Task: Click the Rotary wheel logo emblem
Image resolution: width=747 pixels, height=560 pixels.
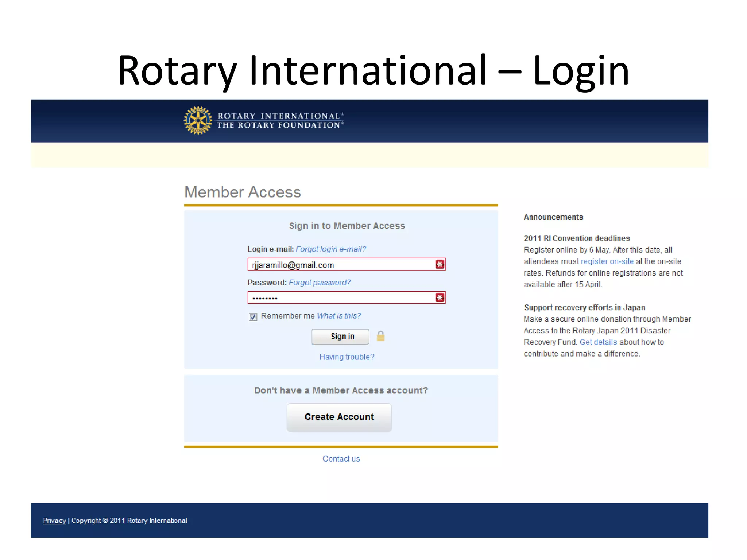Action: (198, 120)
